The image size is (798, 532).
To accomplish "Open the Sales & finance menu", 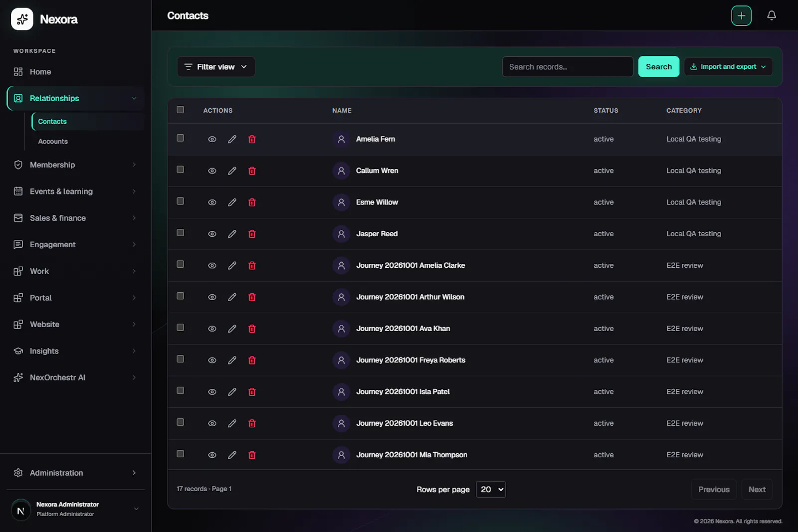I will [75, 218].
